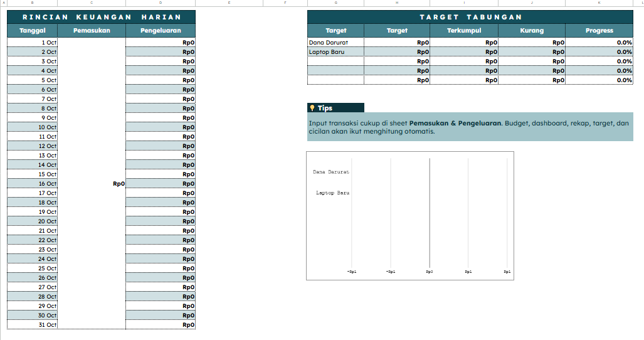
Task: Select column K header
Action: coord(599,3)
